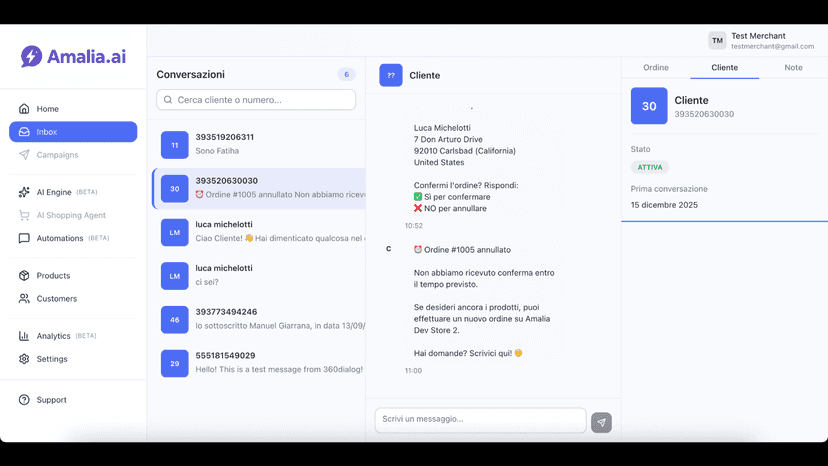Click the TM account avatar
The image size is (828, 466).
pos(717,41)
